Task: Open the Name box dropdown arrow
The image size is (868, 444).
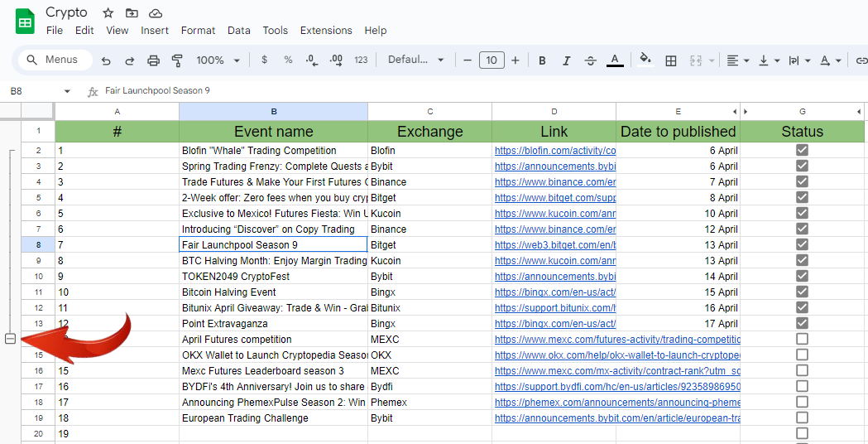Action: (68, 91)
